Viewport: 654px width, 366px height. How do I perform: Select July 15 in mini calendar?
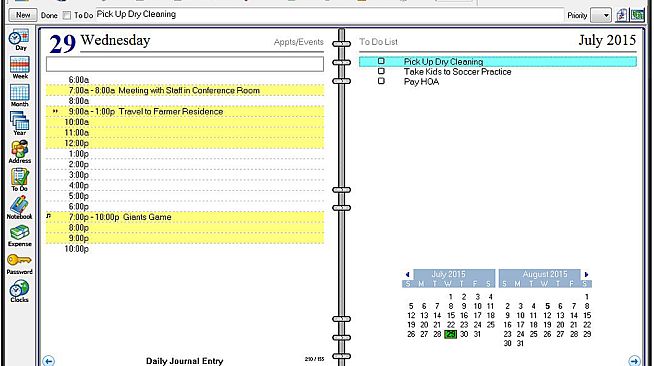(451, 316)
